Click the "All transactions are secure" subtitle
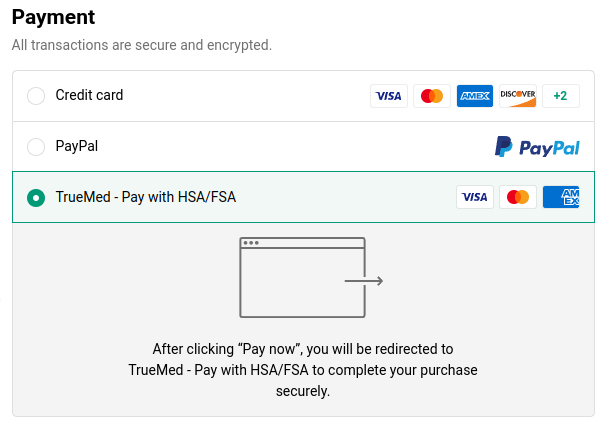610x430 pixels. (x=141, y=45)
